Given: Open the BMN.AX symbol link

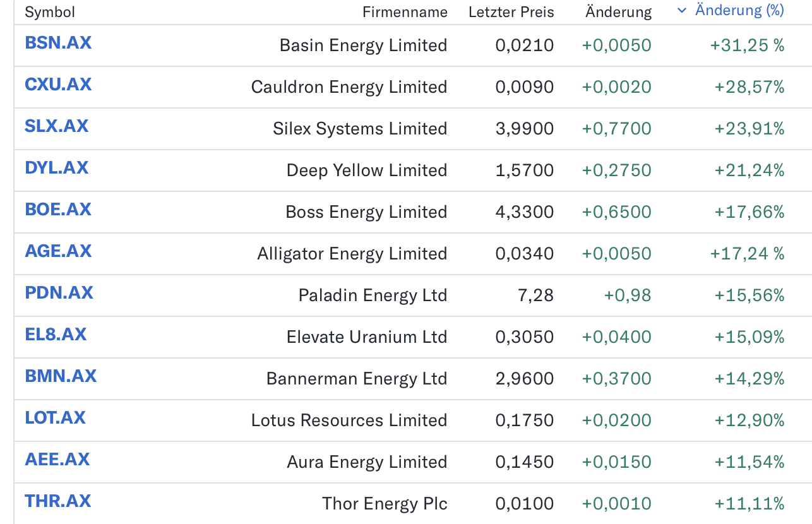Looking at the screenshot, I should [x=61, y=376].
